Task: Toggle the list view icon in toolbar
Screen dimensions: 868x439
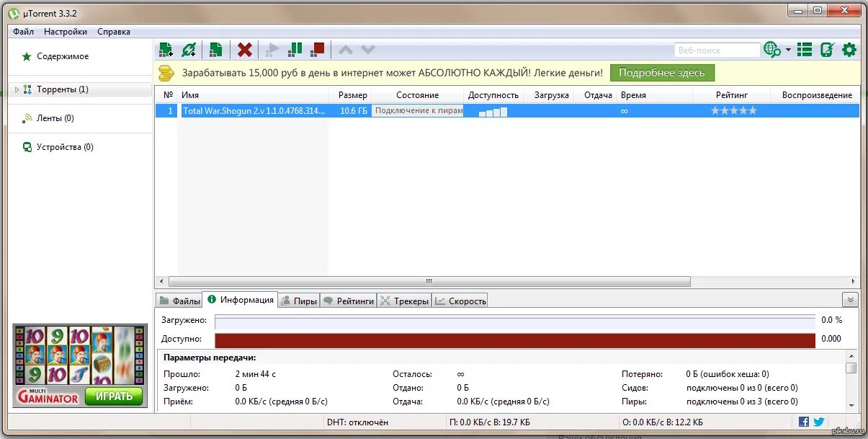Action: click(x=805, y=50)
